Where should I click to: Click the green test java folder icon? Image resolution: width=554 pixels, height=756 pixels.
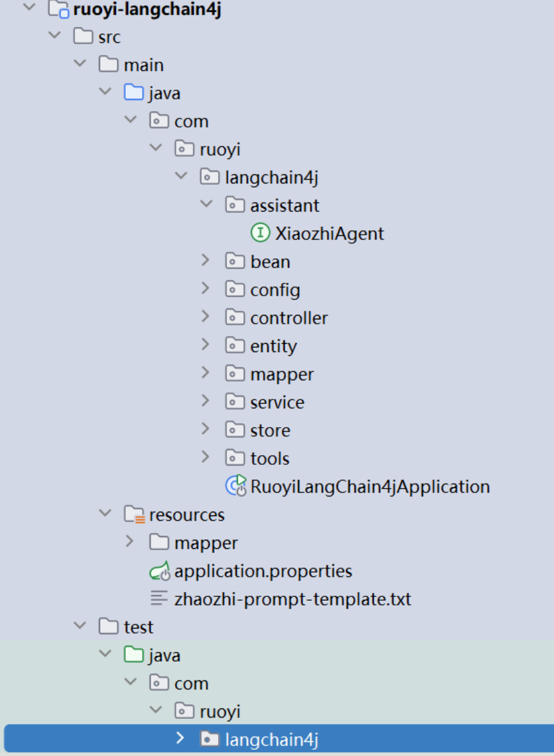pyautogui.click(x=133, y=655)
